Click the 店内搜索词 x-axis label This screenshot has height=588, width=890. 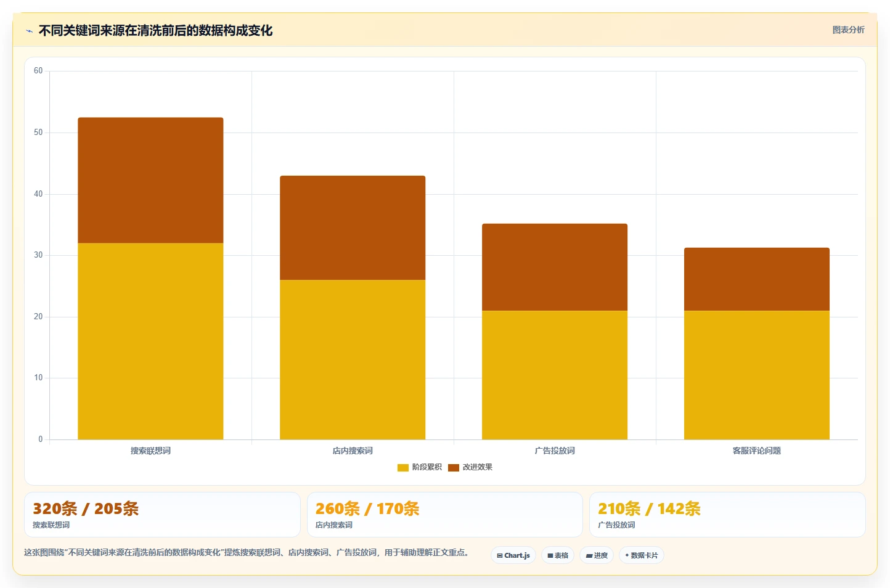point(353,451)
